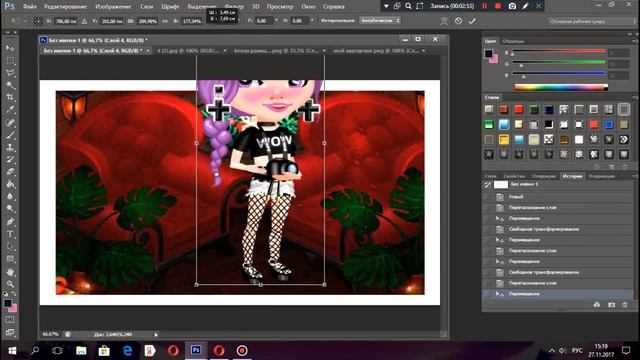Switch to the Образцы tab
This screenshot has width=640, height=360.
(513, 41)
